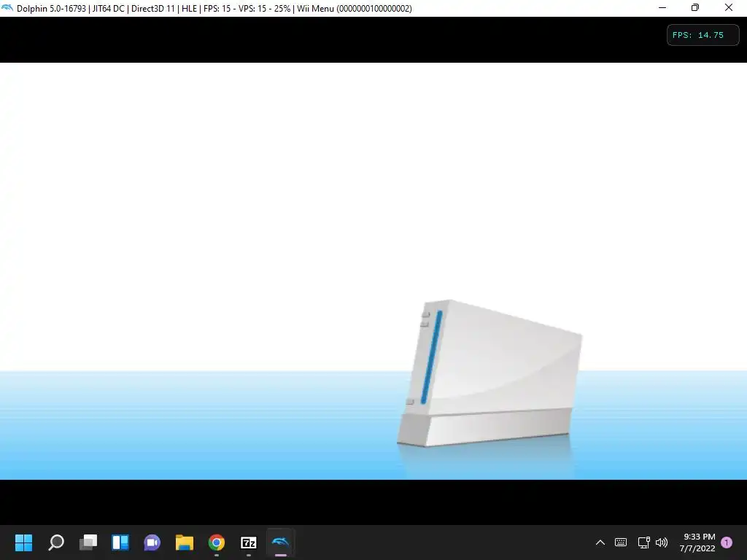Open the clock showing 9:33 PM
Image resolution: width=747 pixels, height=560 pixels.
(x=697, y=542)
